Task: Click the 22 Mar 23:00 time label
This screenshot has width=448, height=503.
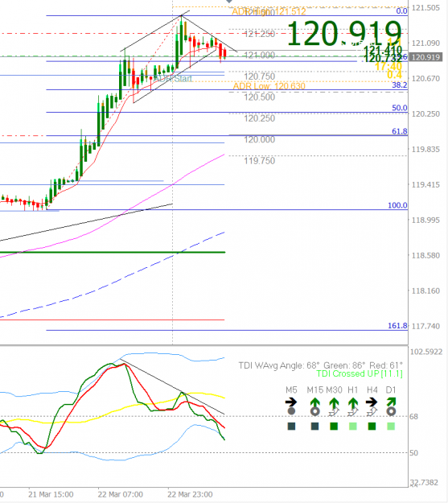Action: click(x=190, y=494)
